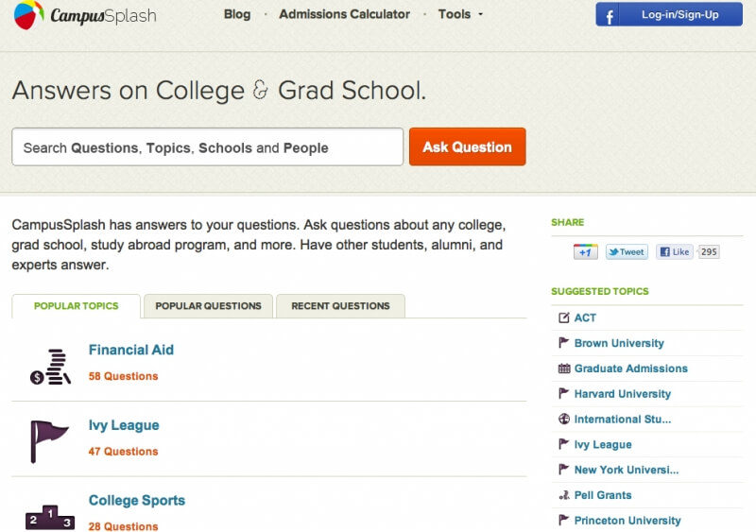756x532 pixels.
Task: Click the 295 like count bubble
Action: point(709,251)
